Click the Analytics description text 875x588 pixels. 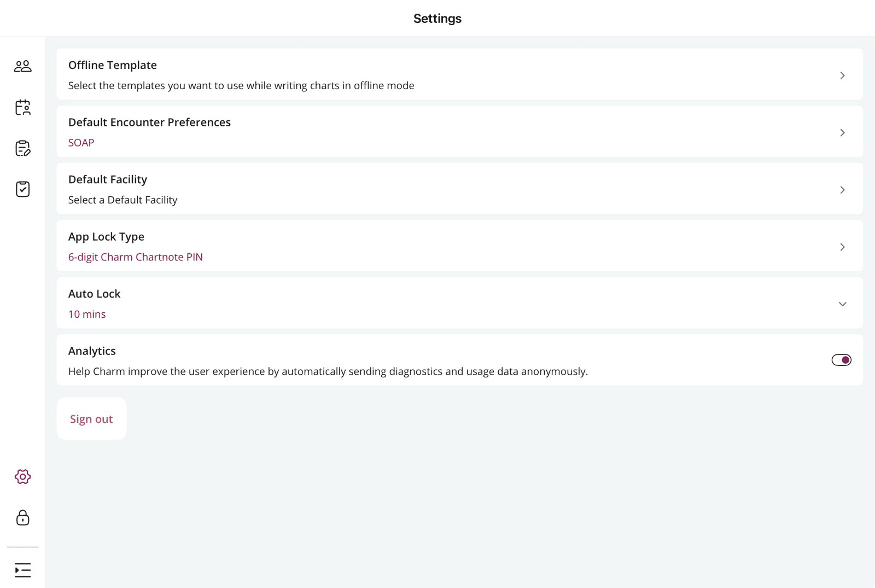[328, 371]
